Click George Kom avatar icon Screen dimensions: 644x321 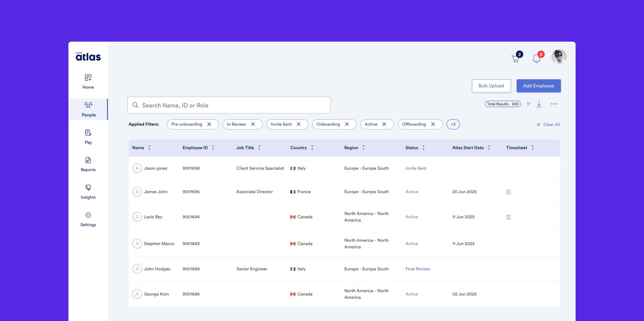(137, 294)
